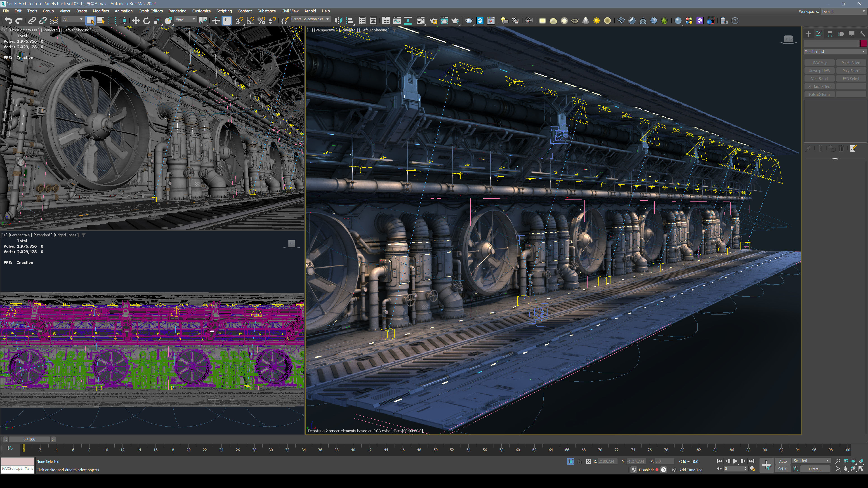This screenshot has height=488, width=868.
Task: Toggle the Angle Snap icon
Action: click(x=250, y=21)
